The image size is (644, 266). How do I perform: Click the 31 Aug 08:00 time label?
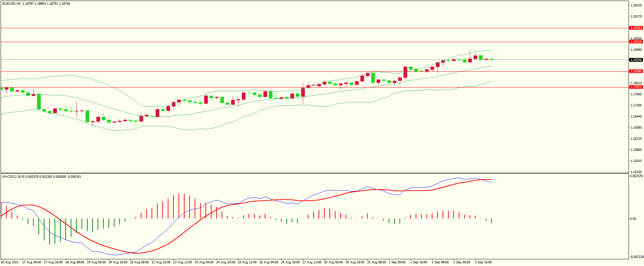point(377,262)
